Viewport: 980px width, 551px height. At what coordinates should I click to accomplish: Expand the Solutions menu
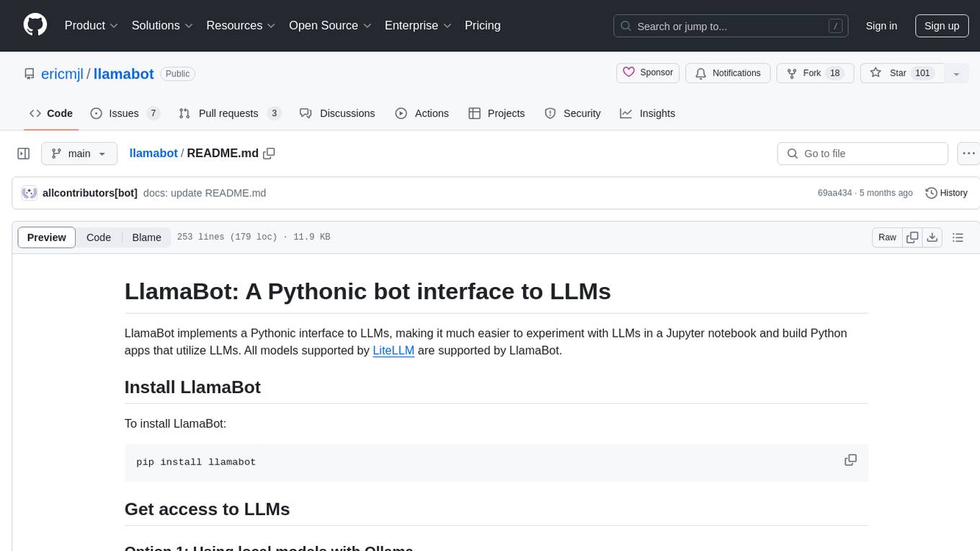[x=162, y=25]
